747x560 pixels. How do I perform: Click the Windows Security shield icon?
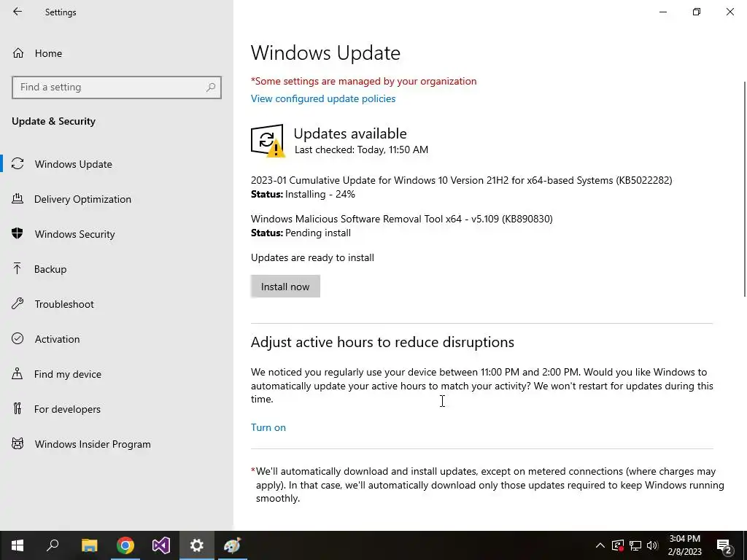[x=18, y=233]
